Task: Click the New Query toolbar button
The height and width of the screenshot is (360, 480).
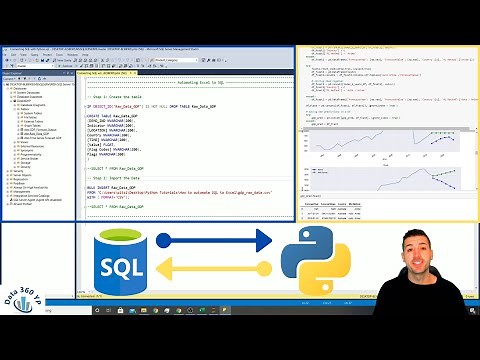Action: coord(63,60)
